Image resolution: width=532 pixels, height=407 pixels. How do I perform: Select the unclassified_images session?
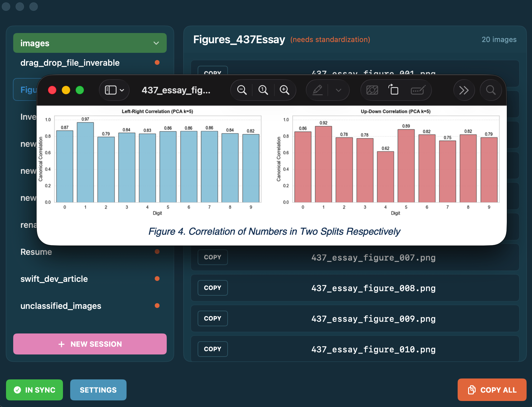click(61, 306)
